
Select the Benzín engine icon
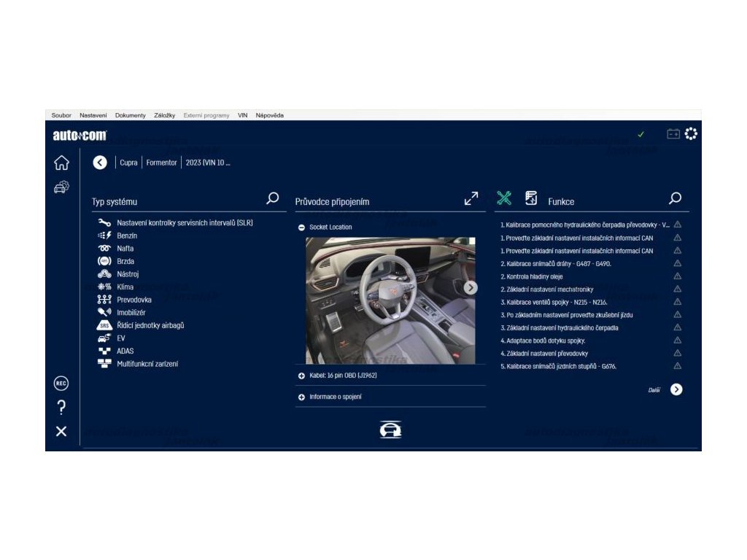click(x=104, y=236)
